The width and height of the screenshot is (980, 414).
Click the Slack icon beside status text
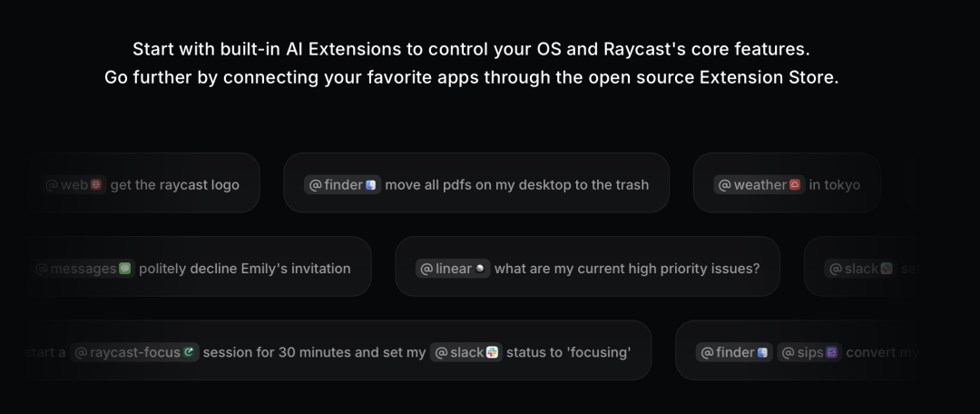(492, 352)
